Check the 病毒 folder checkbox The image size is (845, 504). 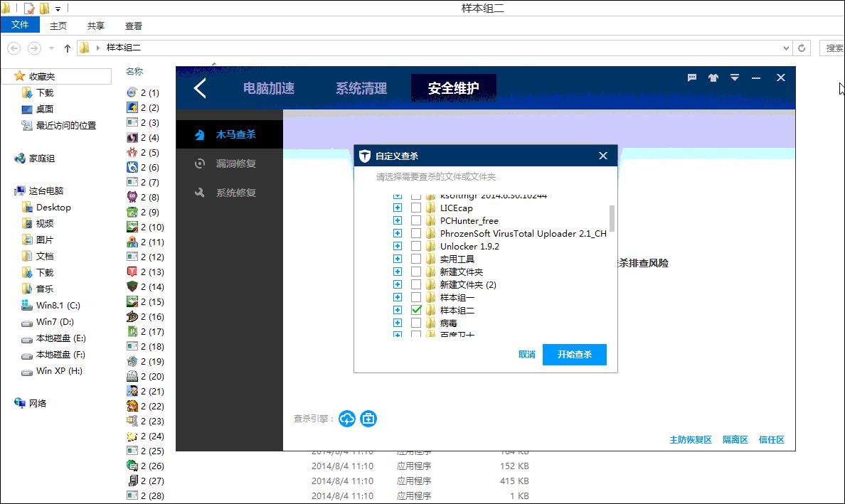(x=416, y=323)
